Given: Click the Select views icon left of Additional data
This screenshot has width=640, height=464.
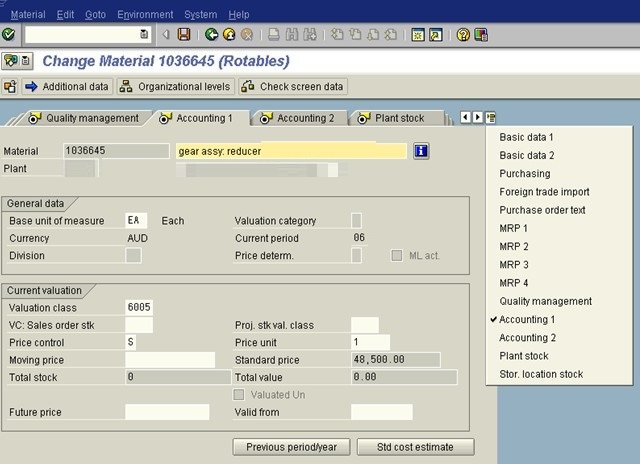Looking at the screenshot, I should pos(10,87).
